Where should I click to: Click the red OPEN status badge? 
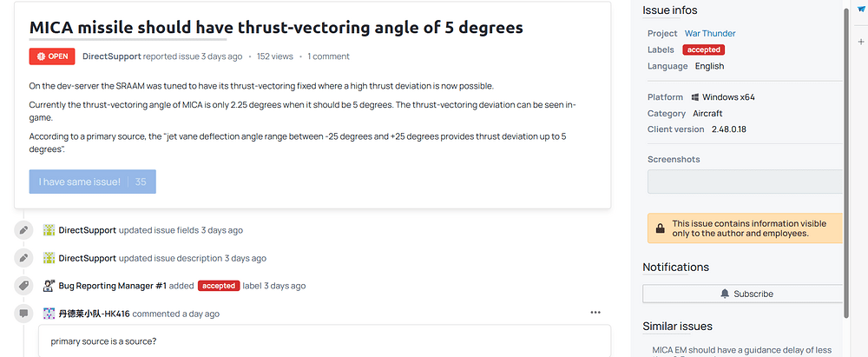[x=52, y=56]
